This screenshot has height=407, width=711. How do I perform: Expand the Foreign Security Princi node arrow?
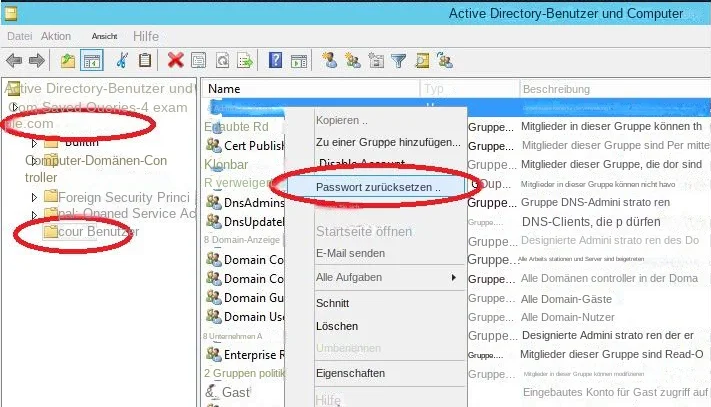34,197
